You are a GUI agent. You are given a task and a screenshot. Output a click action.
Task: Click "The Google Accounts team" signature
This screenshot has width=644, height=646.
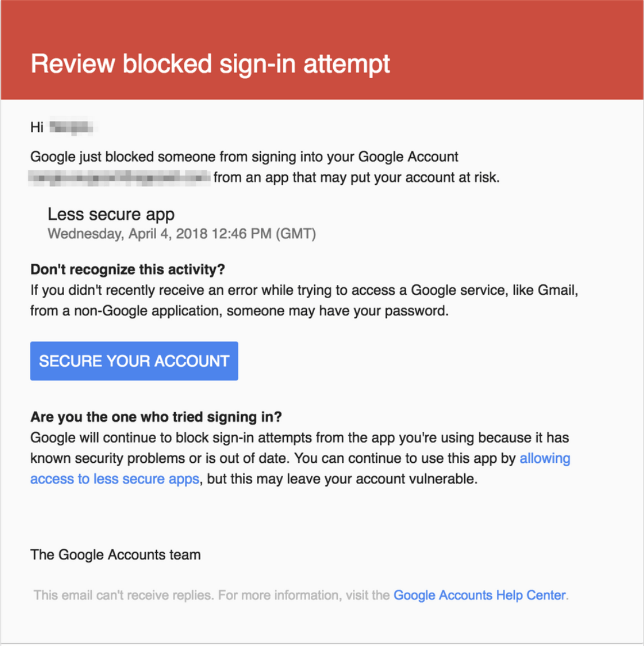coord(115,555)
